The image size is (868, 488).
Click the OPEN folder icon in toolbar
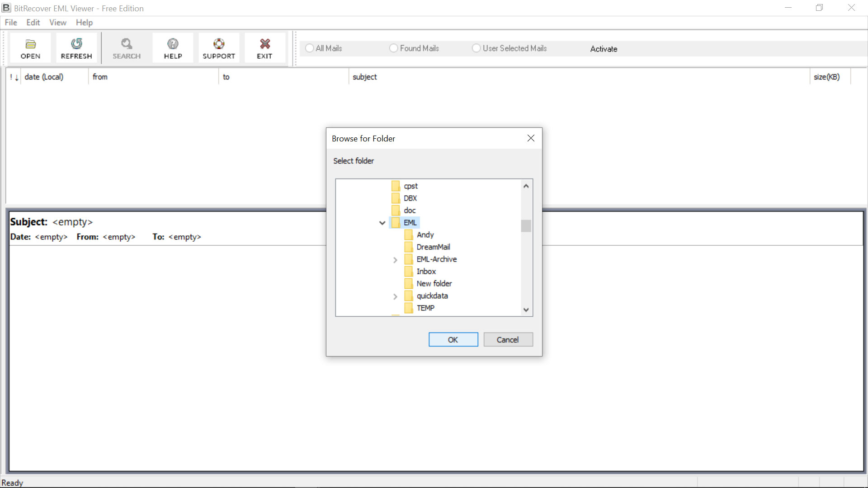tap(30, 44)
